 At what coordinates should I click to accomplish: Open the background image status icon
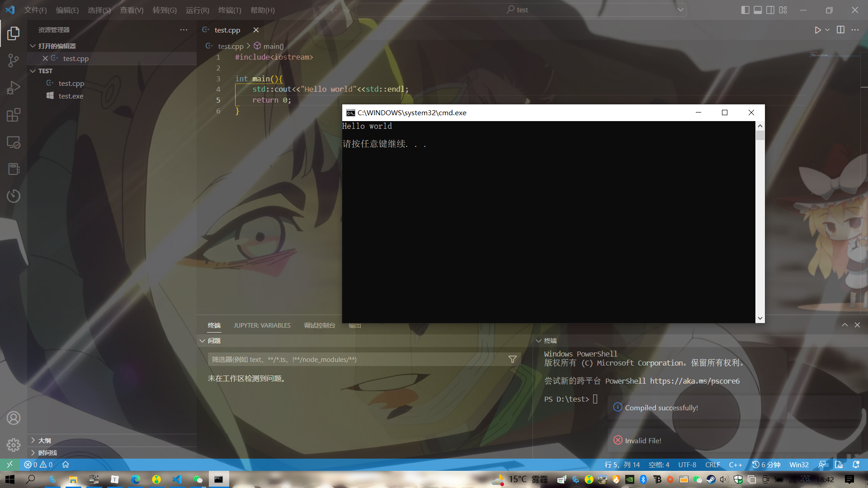(839, 465)
